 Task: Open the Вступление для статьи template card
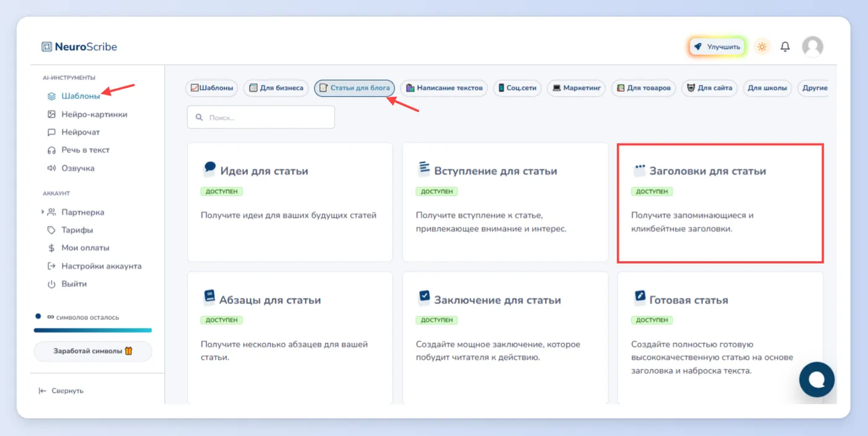point(505,202)
